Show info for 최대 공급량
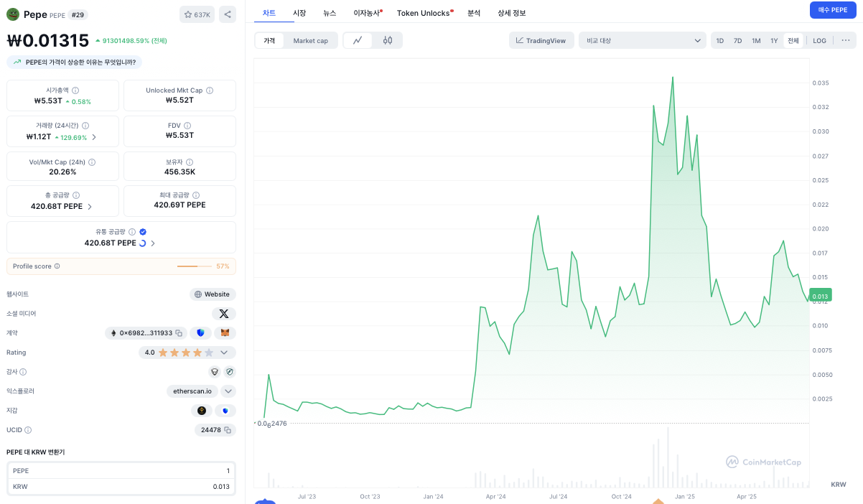This screenshot has height=504, width=863. [x=196, y=195]
